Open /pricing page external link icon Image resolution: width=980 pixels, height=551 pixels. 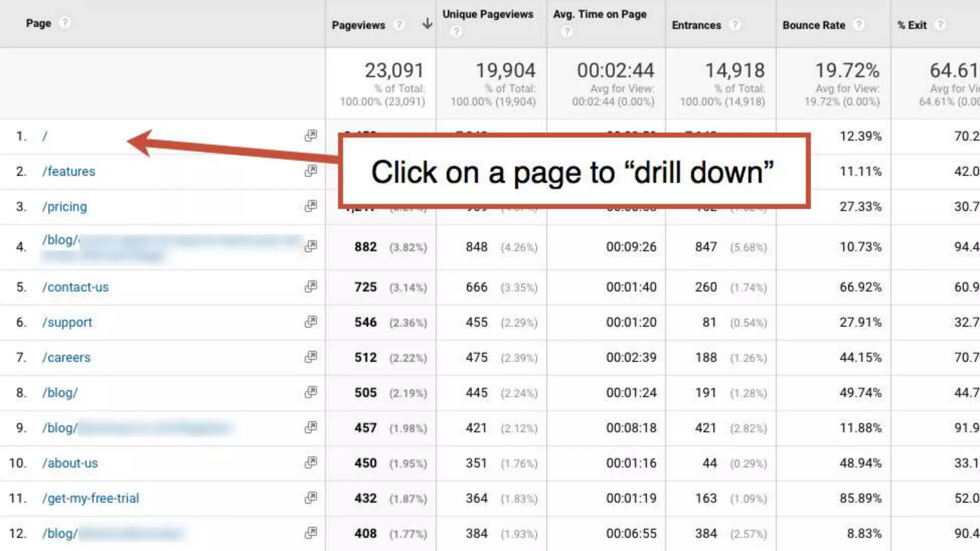click(x=311, y=206)
